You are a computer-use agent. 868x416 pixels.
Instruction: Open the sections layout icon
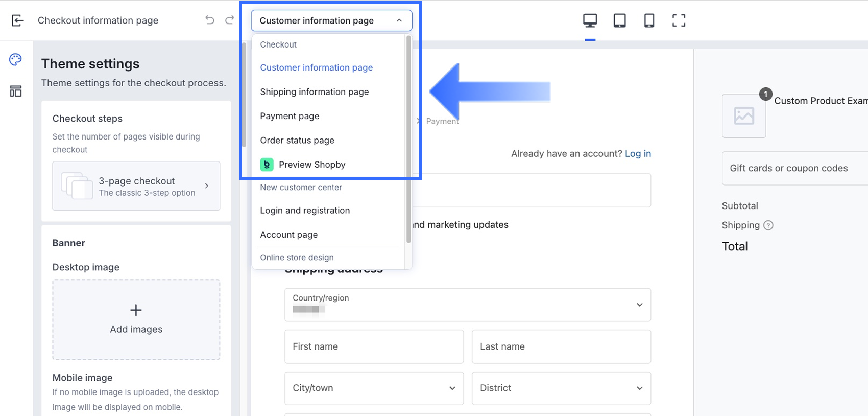pyautogui.click(x=16, y=91)
